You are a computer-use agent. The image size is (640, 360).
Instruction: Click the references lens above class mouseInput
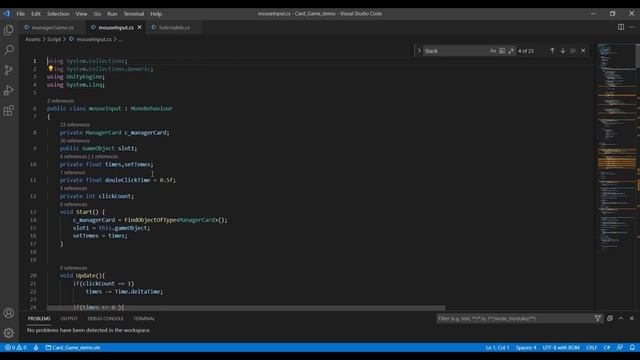[x=60, y=101]
